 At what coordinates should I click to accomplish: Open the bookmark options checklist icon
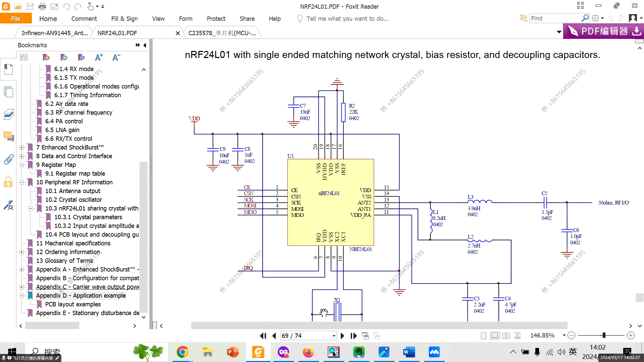click(24, 57)
